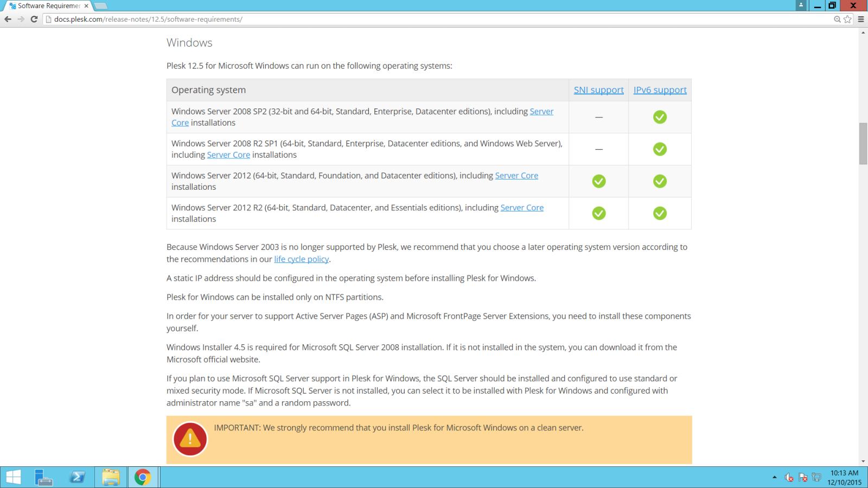Viewport: 868px width, 488px height.
Task: Open the zoom magnifier icon in address bar
Action: [837, 19]
